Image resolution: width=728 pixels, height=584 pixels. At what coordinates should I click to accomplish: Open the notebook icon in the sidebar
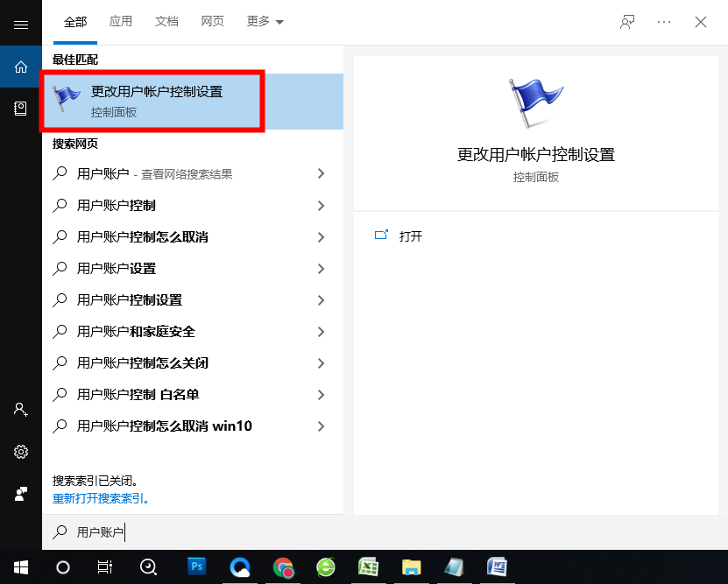20,109
